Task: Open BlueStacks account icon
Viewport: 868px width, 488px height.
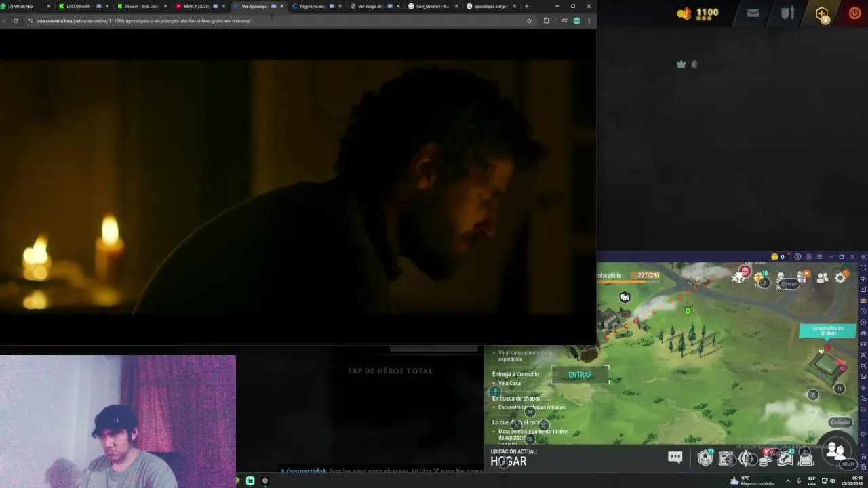Action: pos(797,257)
